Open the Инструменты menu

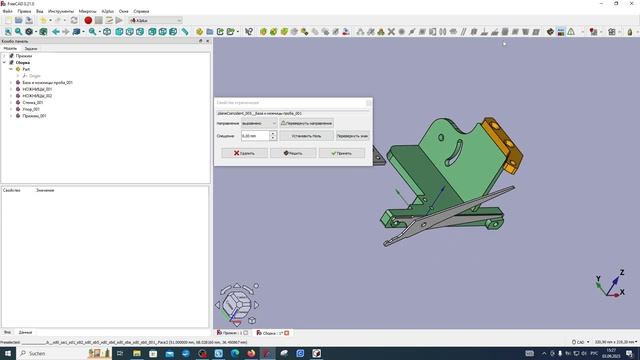point(61,11)
